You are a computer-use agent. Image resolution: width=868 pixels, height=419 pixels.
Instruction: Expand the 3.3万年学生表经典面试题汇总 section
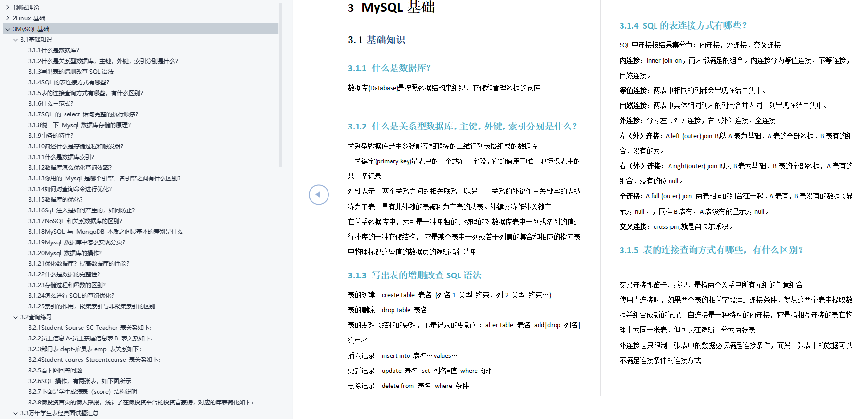point(16,413)
